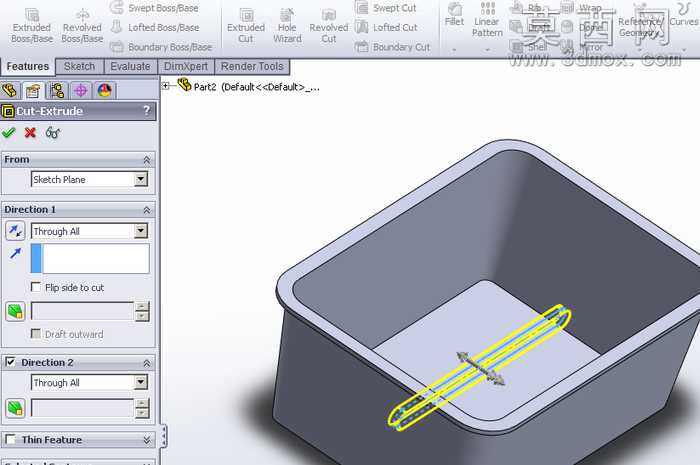Click the Direction of Extrusion arrow icon
Screen dimensions: 700x465
15,253
